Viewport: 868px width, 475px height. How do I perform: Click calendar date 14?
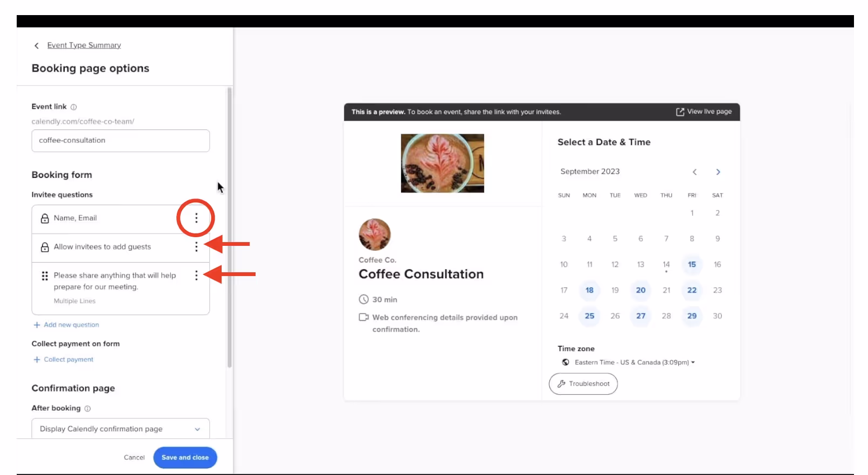(666, 265)
